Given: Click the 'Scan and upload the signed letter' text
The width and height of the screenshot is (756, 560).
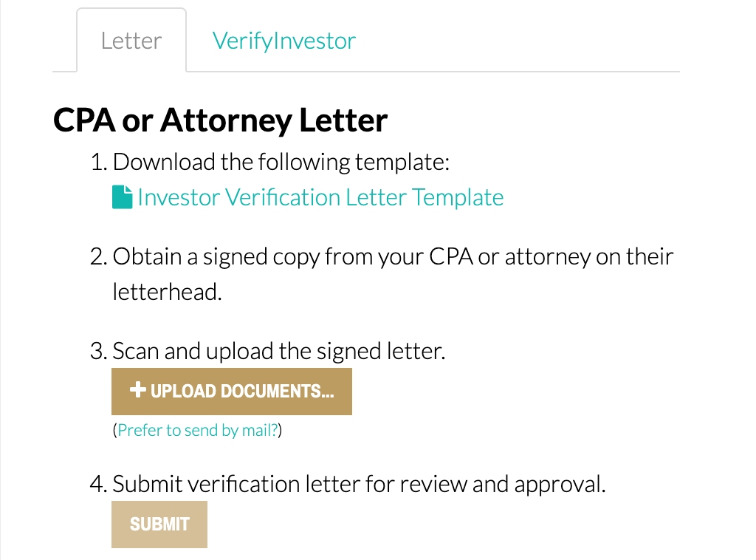Looking at the screenshot, I should [x=278, y=351].
